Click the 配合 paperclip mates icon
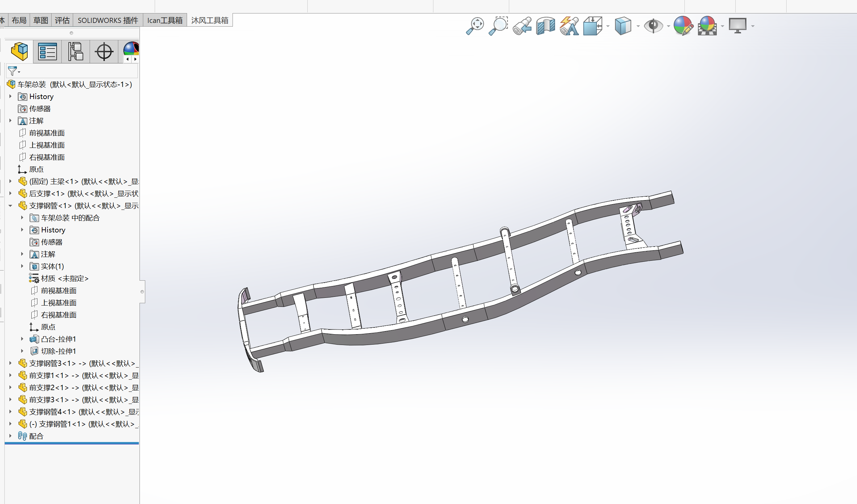Image resolution: width=857 pixels, height=504 pixels. click(x=23, y=436)
